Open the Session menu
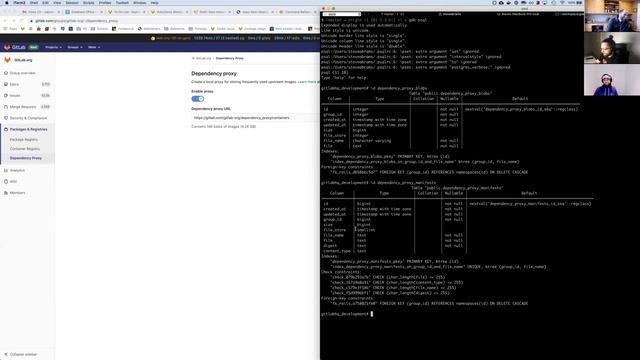This screenshot has height=360, width=640. 72,3
